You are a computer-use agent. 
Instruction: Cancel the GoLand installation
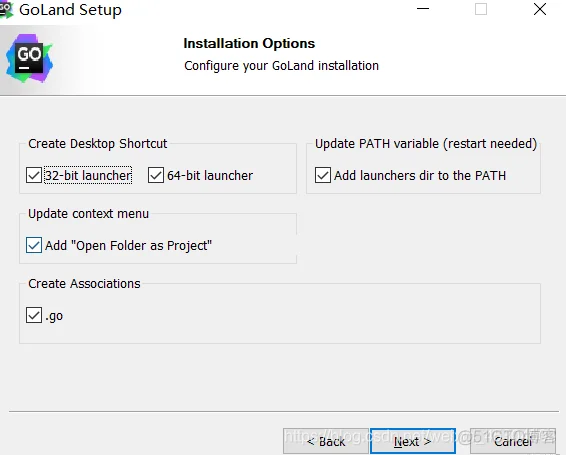pos(513,441)
